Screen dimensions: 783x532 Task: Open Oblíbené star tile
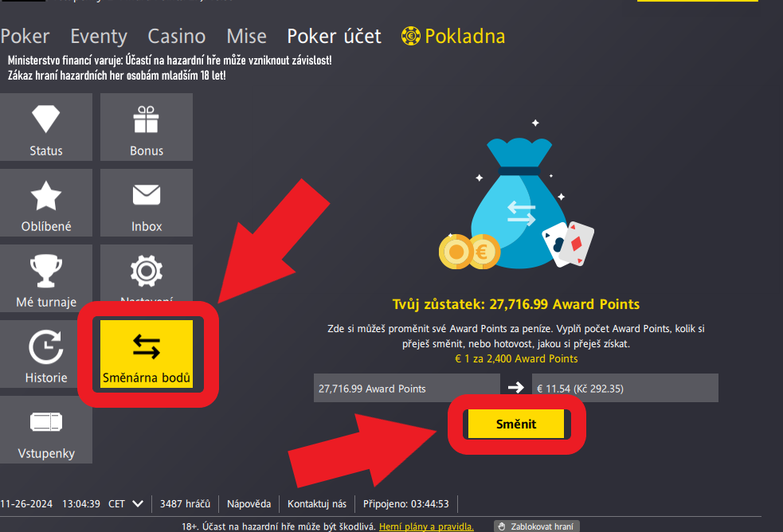coord(46,202)
